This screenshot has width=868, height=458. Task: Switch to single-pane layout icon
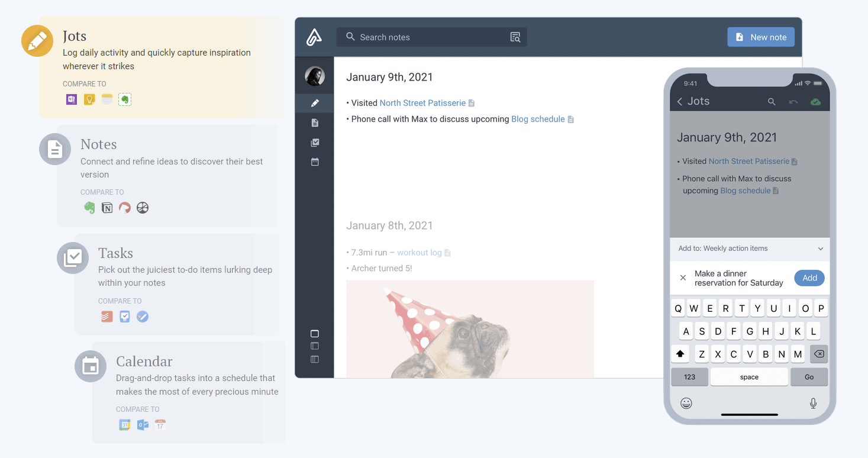[315, 334]
